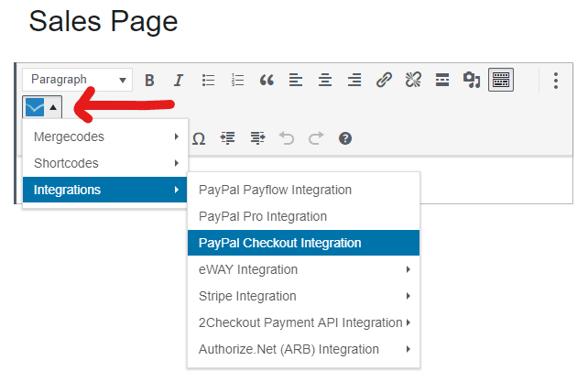Toggle bold formatting
This screenshot has height=382, width=588.
click(149, 80)
